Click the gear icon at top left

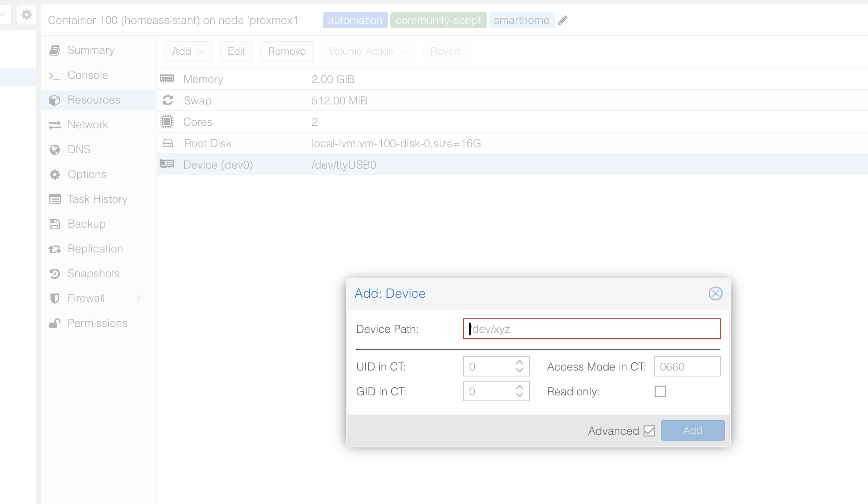pyautogui.click(x=27, y=15)
